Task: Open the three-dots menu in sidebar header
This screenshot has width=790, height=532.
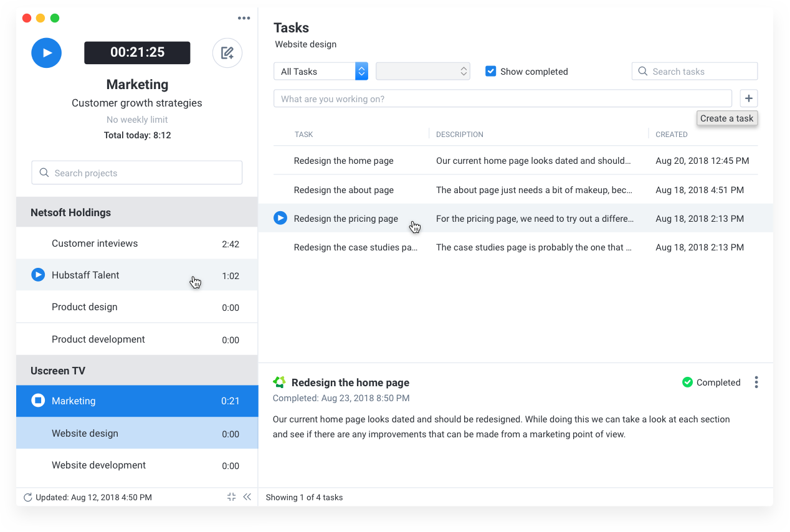Action: coord(244,18)
